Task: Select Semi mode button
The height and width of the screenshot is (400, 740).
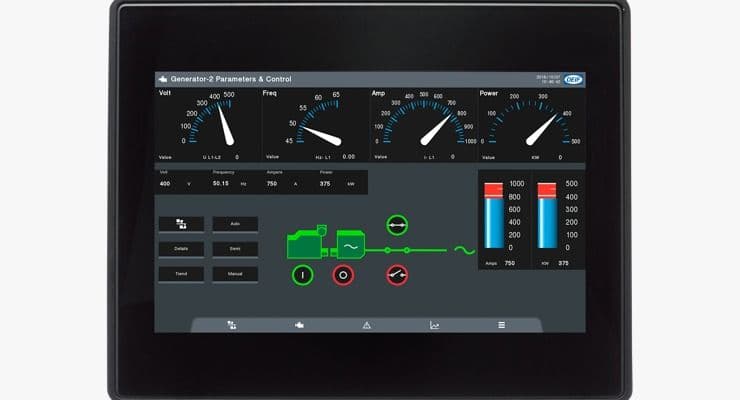Action: tap(235, 249)
